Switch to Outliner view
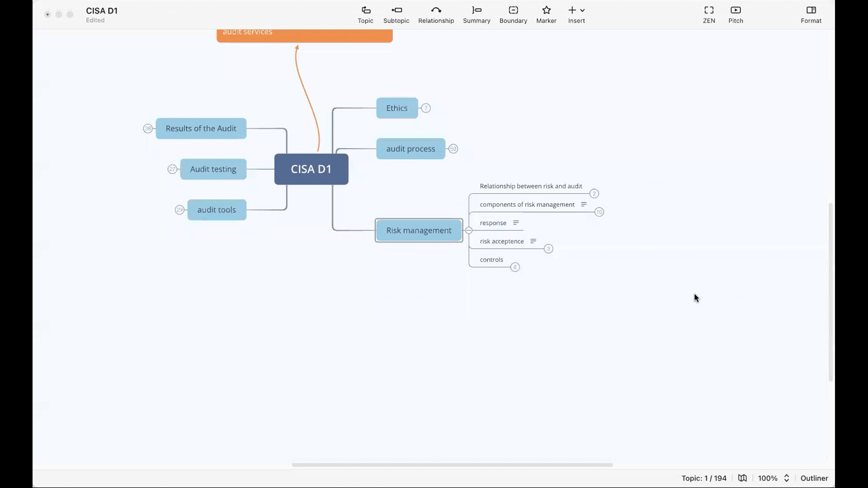The image size is (868, 488). (x=814, y=478)
